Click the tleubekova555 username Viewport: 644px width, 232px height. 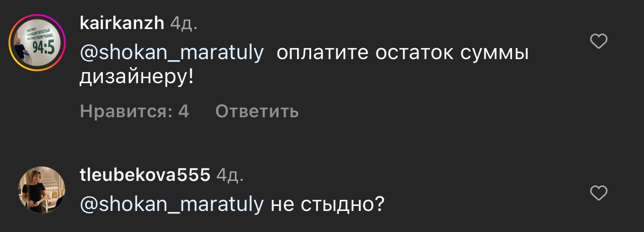pyautogui.click(x=145, y=174)
